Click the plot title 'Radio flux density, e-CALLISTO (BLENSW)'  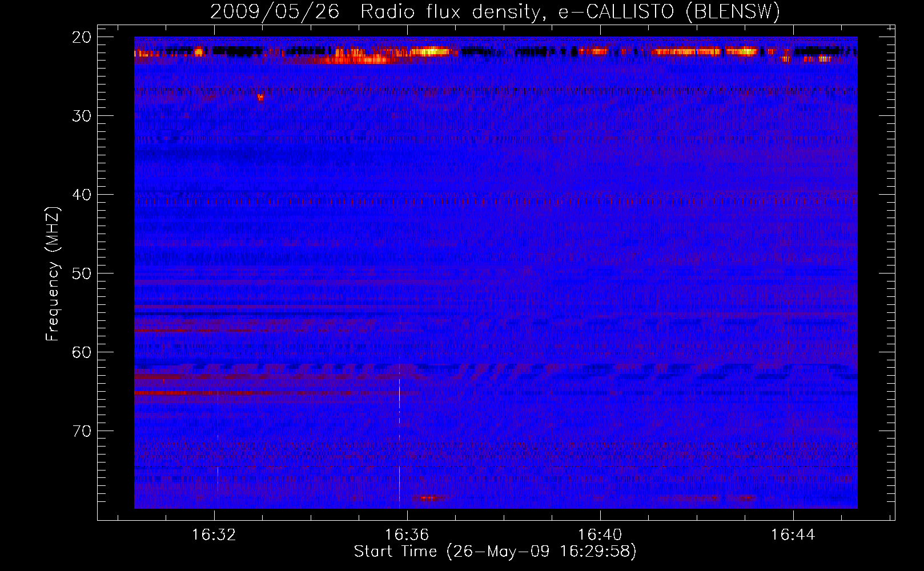pos(570,12)
